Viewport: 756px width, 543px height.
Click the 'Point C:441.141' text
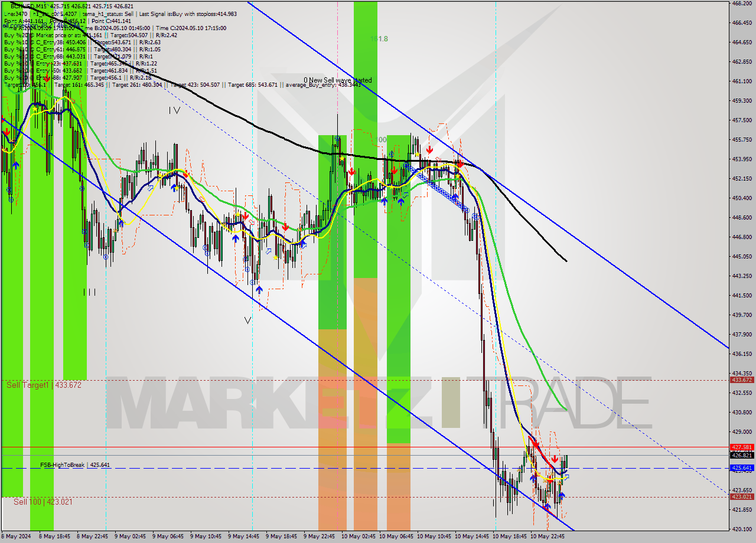point(112,21)
